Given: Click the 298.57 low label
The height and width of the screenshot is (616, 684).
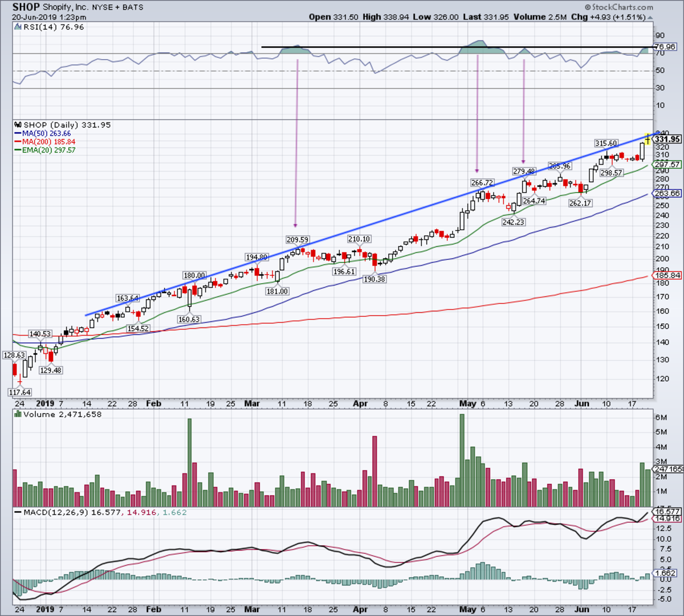Looking at the screenshot, I should pyautogui.click(x=611, y=173).
